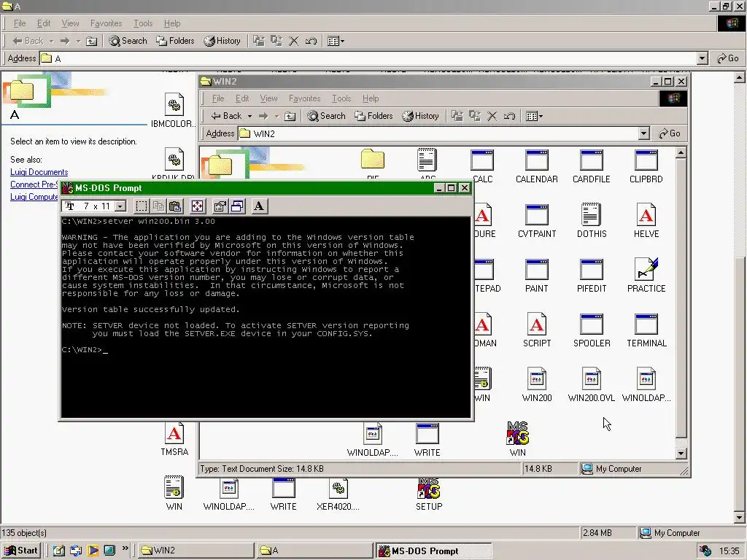Select IBMCOLOR file in A window
This screenshot has width=747, height=560.
pyautogui.click(x=174, y=111)
